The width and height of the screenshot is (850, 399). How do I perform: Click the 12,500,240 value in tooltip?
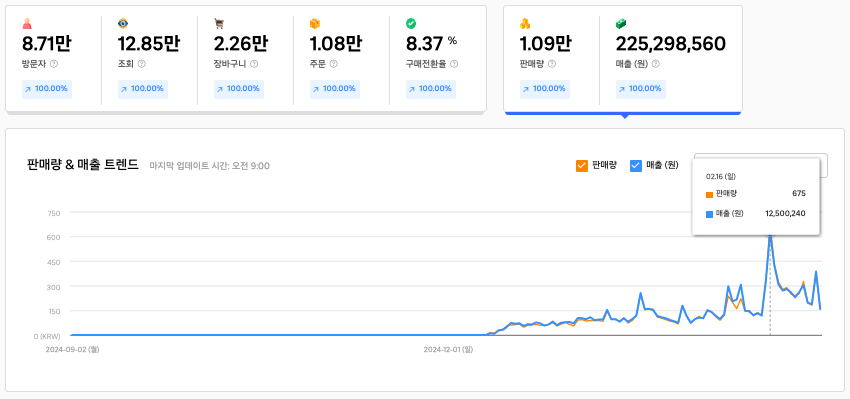785,214
